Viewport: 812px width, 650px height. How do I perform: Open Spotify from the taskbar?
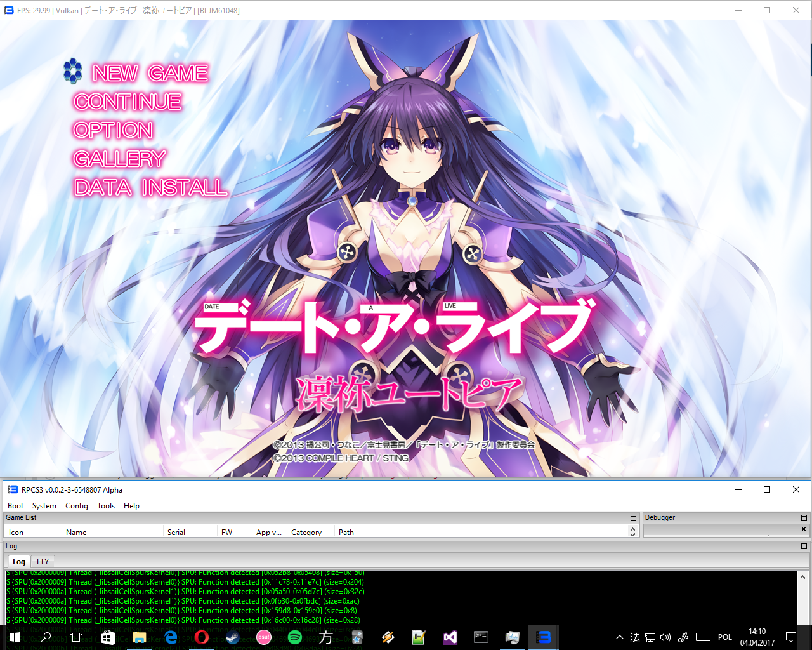[295, 637]
